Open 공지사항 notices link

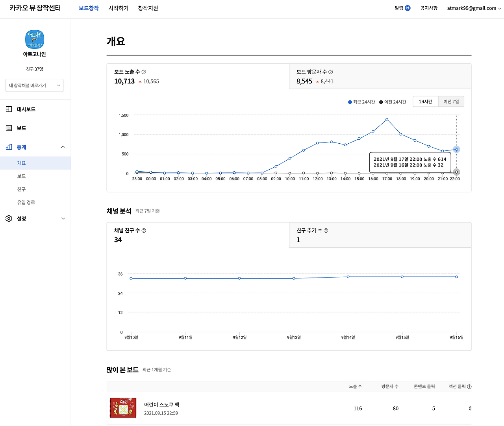click(x=428, y=8)
